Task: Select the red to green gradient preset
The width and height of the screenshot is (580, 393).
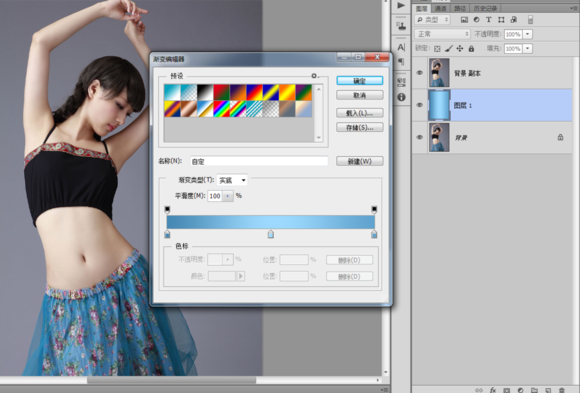Action: pos(222,93)
